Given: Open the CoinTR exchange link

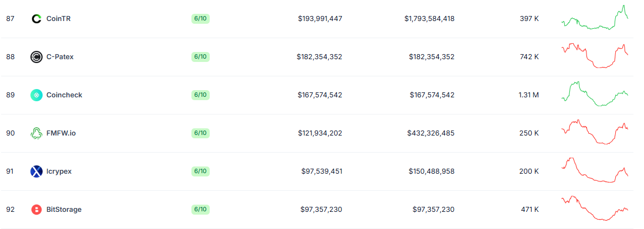Looking at the screenshot, I should pyautogui.click(x=58, y=18).
